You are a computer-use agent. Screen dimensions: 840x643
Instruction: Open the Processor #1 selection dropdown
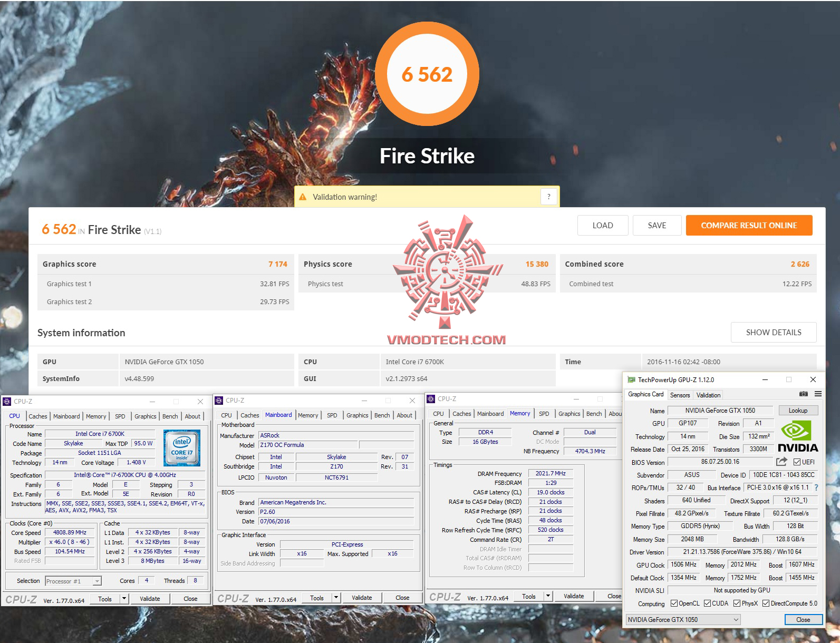pos(73,581)
